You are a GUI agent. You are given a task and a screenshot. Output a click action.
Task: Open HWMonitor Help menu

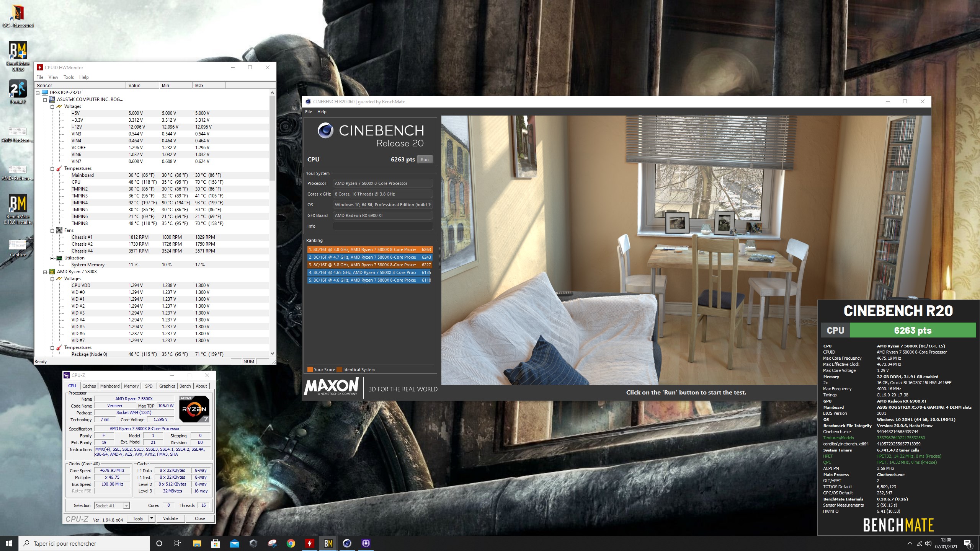click(84, 77)
